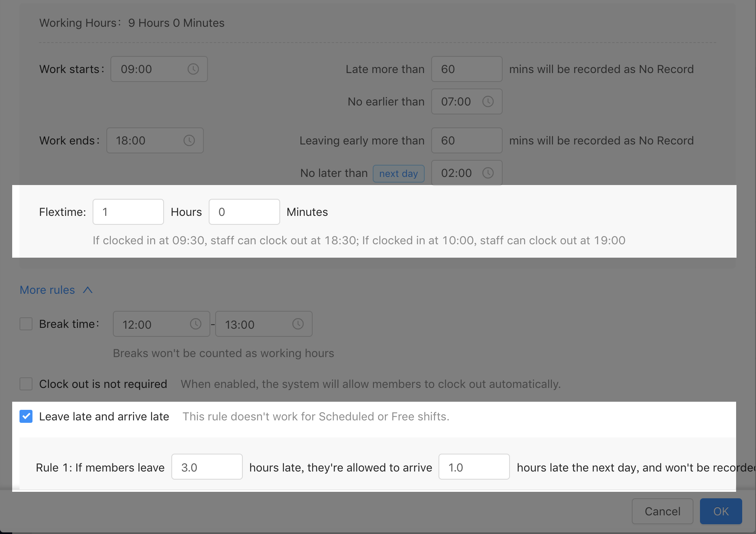Edit the Flextime hours field
The height and width of the screenshot is (534, 756).
click(x=128, y=211)
